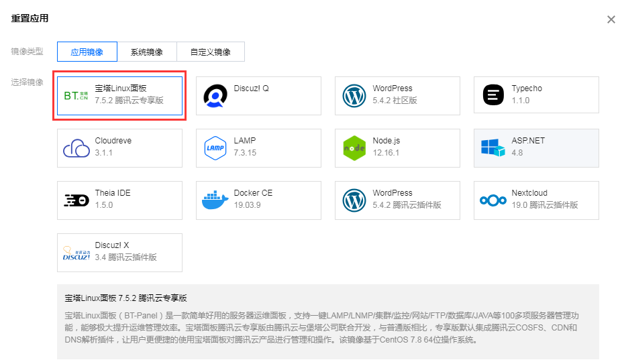The width and height of the screenshot is (620, 364).
Task: Click the Typecho logo icon
Action: (x=493, y=95)
